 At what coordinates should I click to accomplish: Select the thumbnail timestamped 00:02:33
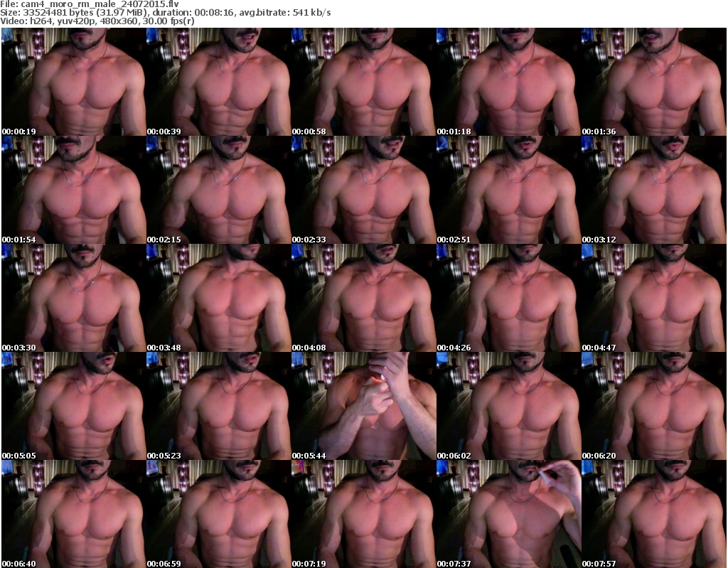pos(363,190)
